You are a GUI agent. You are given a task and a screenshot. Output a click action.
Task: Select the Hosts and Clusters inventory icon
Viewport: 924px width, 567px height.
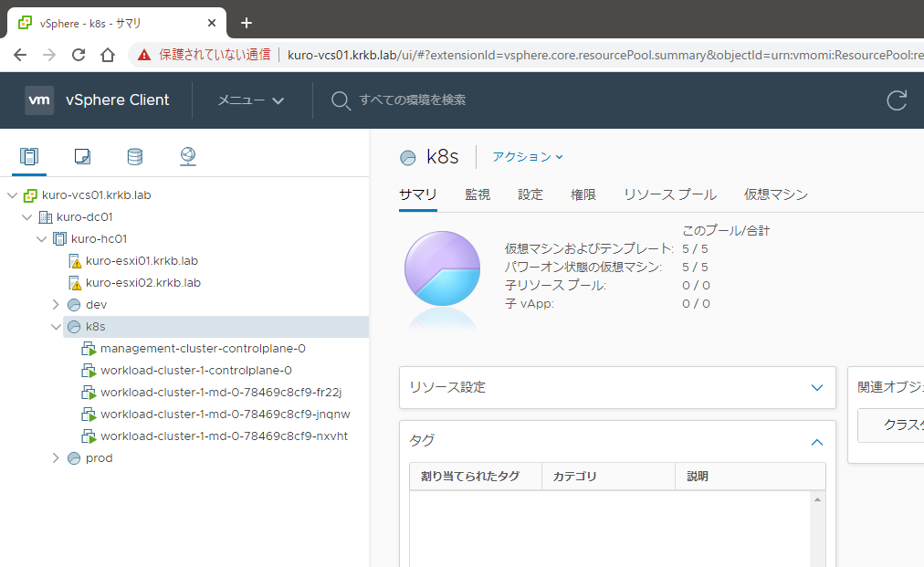(29, 156)
